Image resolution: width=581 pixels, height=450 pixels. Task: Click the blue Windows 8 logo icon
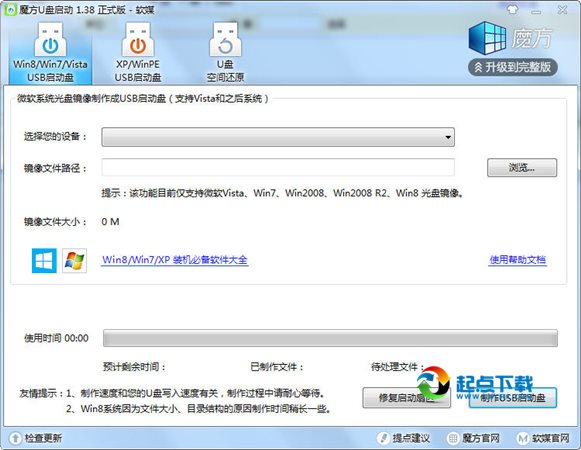[x=44, y=260]
